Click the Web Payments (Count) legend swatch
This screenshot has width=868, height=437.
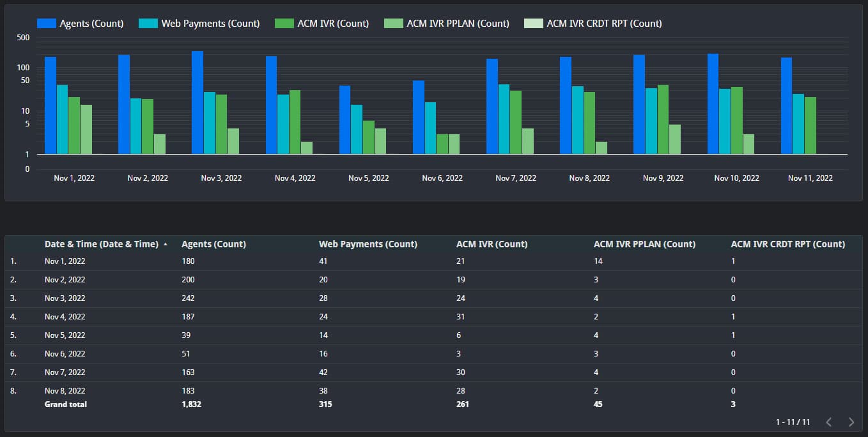pyautogui.click(x=148, y=23)
